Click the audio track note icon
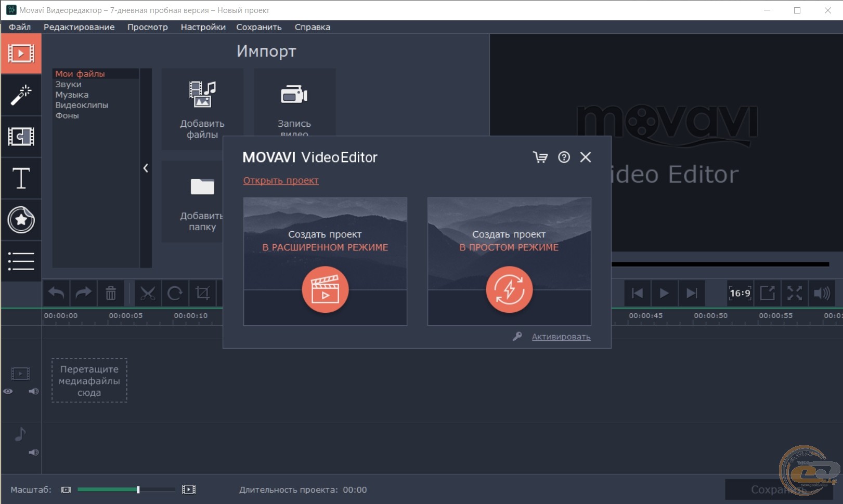 pos(20,433)
